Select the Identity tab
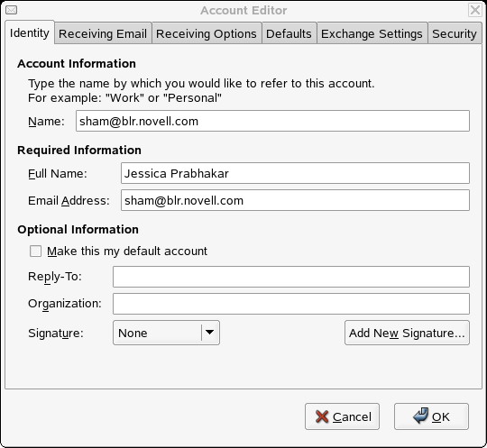 [30, 32]
